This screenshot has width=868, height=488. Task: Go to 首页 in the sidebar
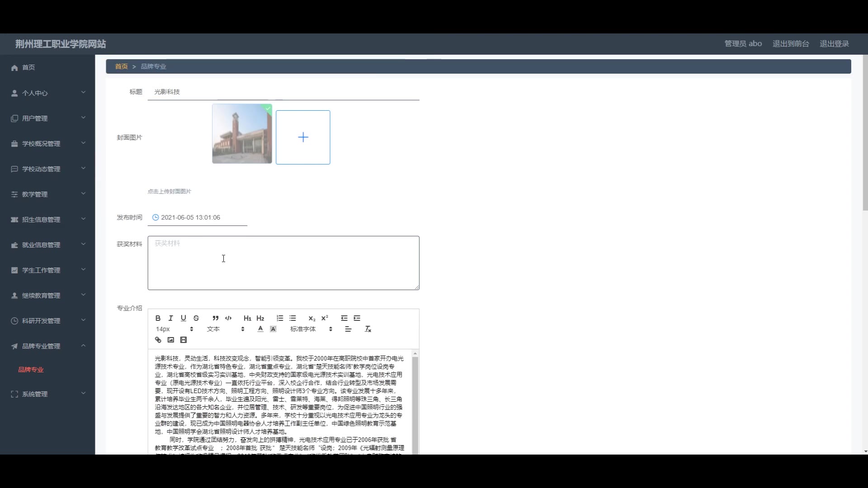coord(47,67)
